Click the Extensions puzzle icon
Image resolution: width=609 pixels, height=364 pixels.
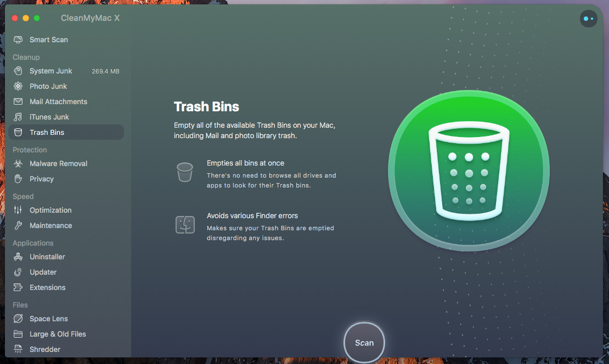(18, 287)
